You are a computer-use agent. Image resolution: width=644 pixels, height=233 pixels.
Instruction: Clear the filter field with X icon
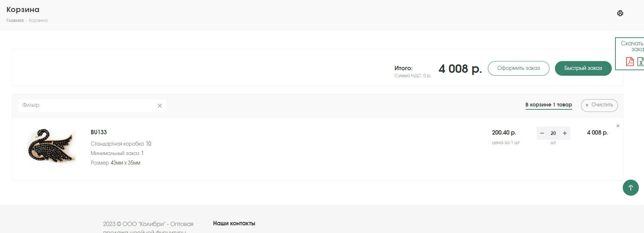pyautogui.click(x=160, y=106)
